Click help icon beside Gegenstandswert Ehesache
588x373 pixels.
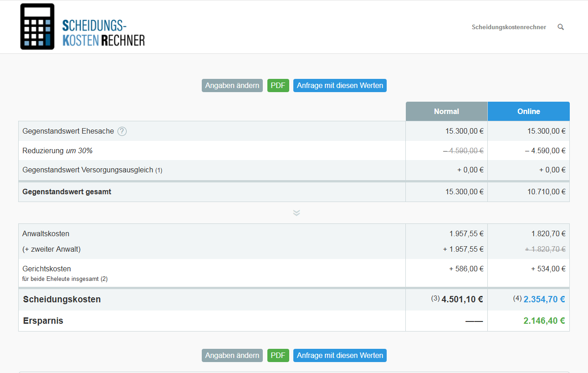(x=122, y=131)
